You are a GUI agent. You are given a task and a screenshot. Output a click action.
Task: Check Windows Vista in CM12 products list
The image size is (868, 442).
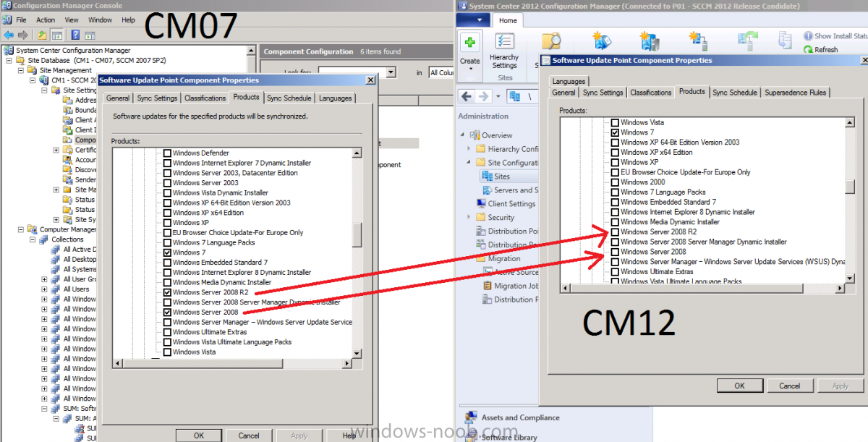(x=615, y=123)
